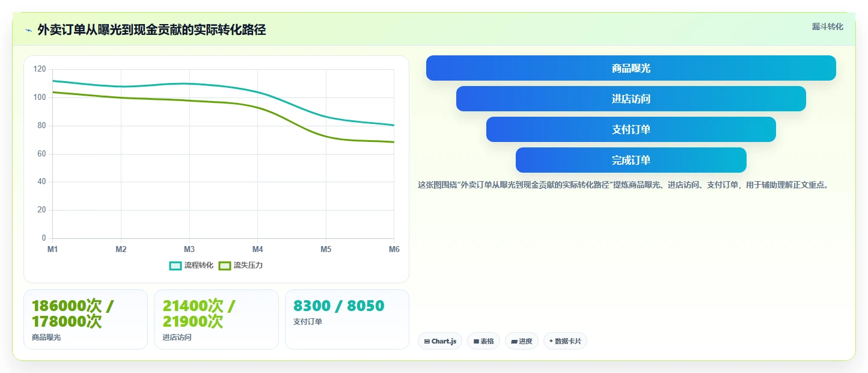Click the 支付订单 funnel bar
Screen dimensions: 868x373
(x=631, y=129)
